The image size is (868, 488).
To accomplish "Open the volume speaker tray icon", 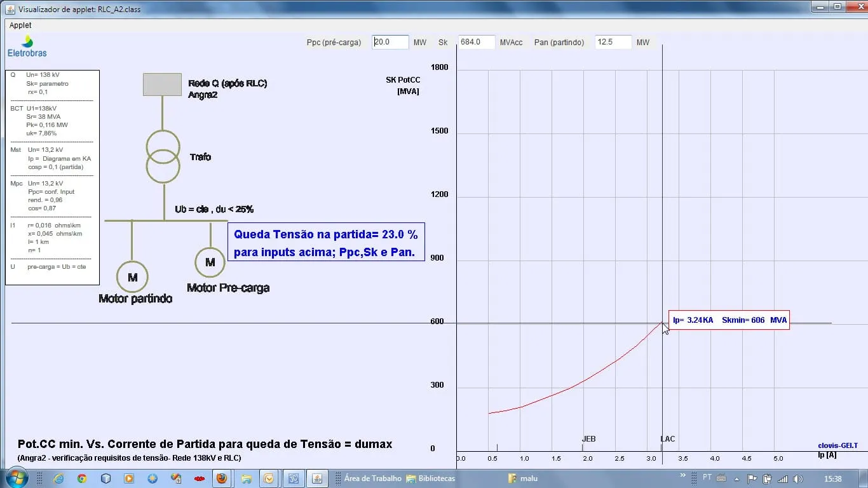I will coord(798,479).
